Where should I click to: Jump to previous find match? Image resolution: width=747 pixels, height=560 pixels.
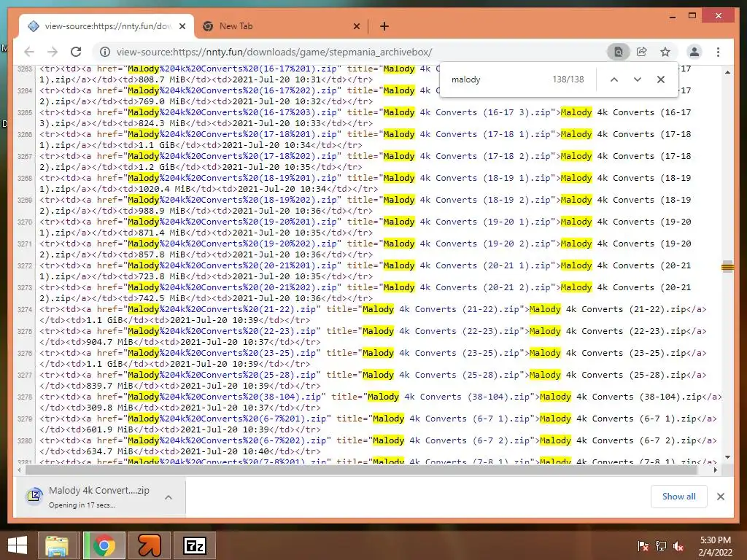614,79
